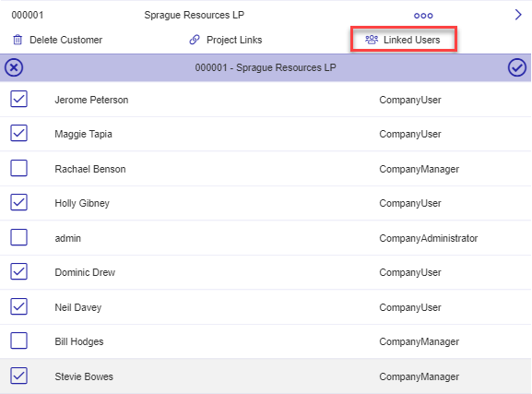This screenshot has width=532, height=394.
Task: Enable the admin user checkbox
Action: tap(18, 237)
